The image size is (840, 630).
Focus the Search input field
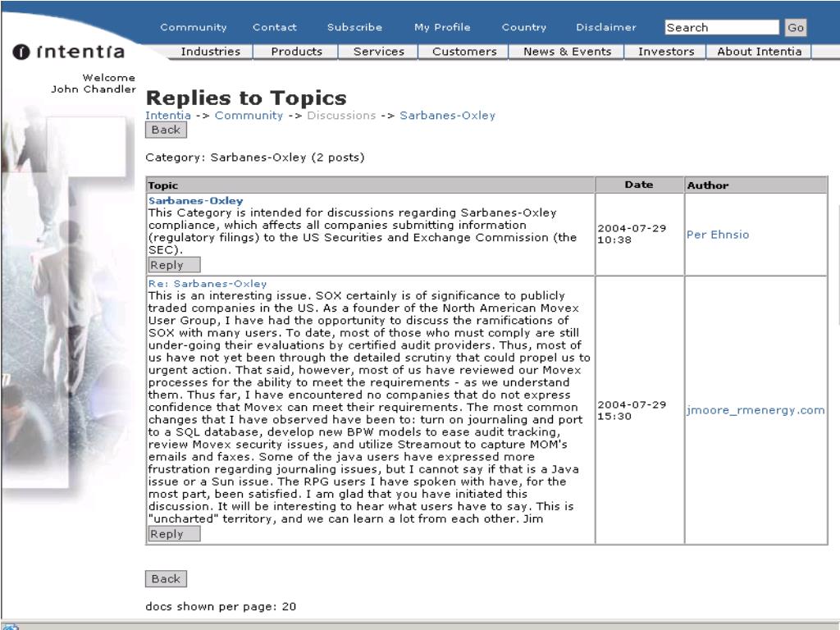[722, 27]
